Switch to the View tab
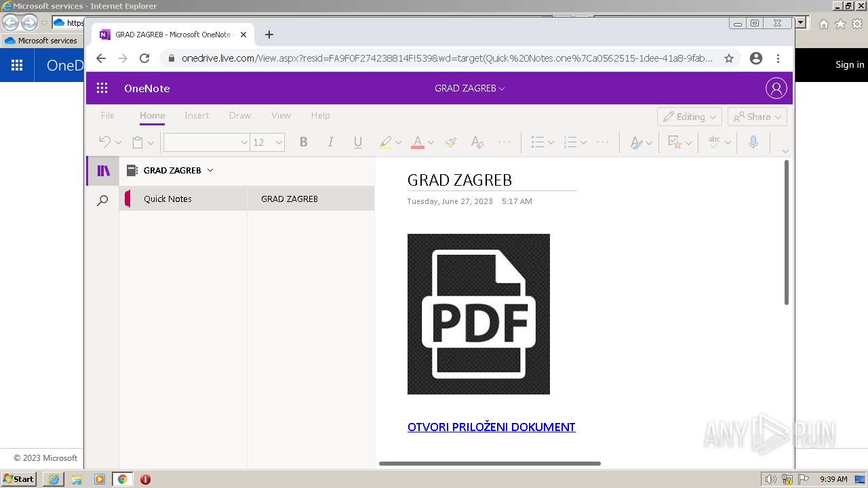The image size is (868, 488). tap(281, 115)
